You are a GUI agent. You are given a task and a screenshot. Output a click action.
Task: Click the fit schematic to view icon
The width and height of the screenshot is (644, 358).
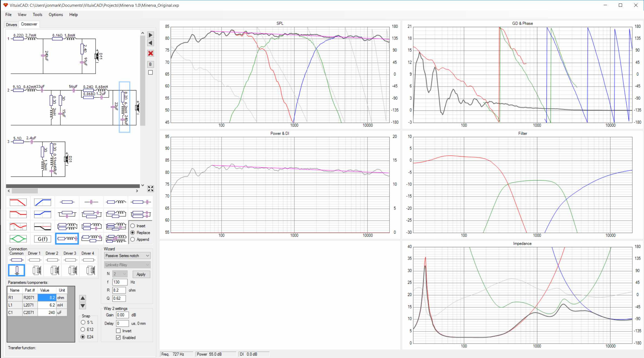[x=151, y=189]
